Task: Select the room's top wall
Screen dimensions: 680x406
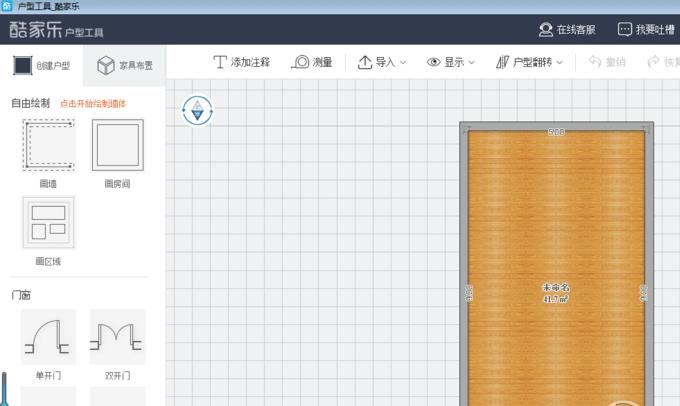Action: tap(556, 126)
